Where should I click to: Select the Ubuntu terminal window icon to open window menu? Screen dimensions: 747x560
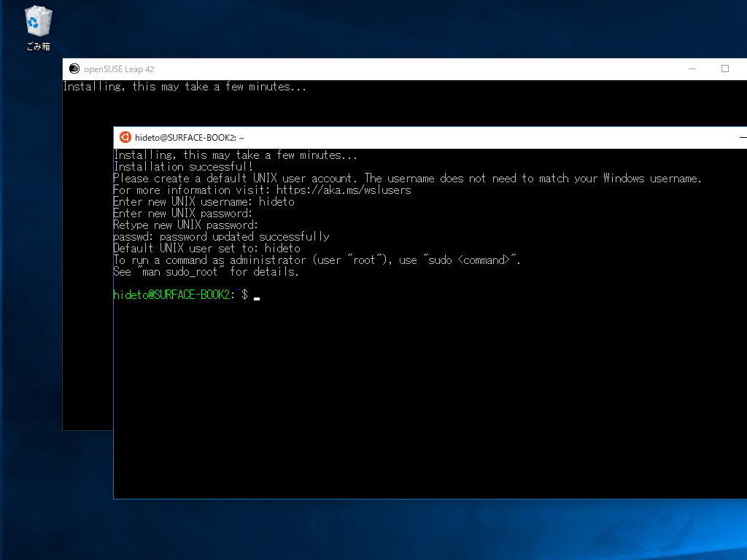pyautogui.click(x=124, y=137)
